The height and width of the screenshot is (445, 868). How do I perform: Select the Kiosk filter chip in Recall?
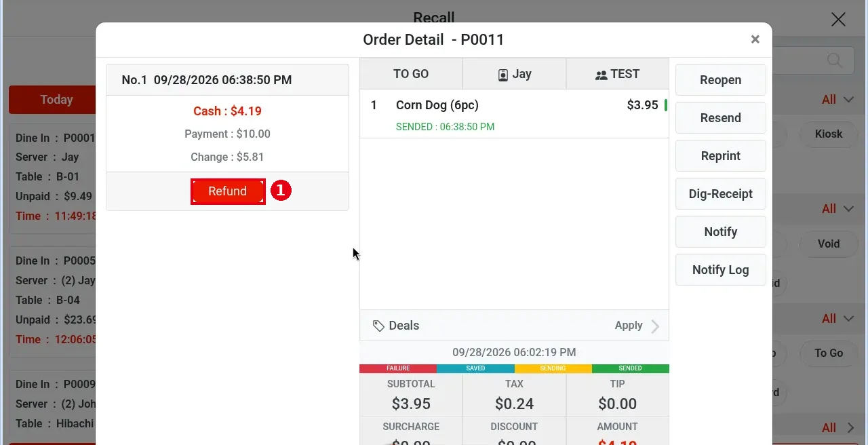[828, 134]
